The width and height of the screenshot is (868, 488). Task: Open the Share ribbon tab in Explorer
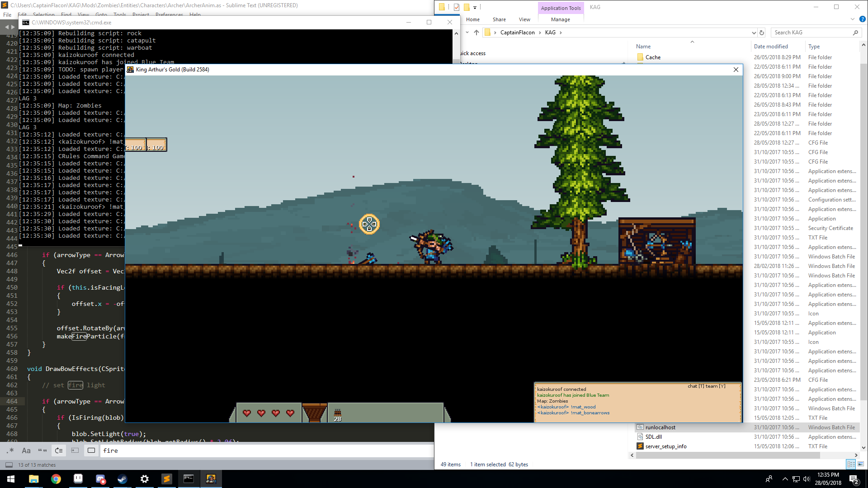coord(499,19)
